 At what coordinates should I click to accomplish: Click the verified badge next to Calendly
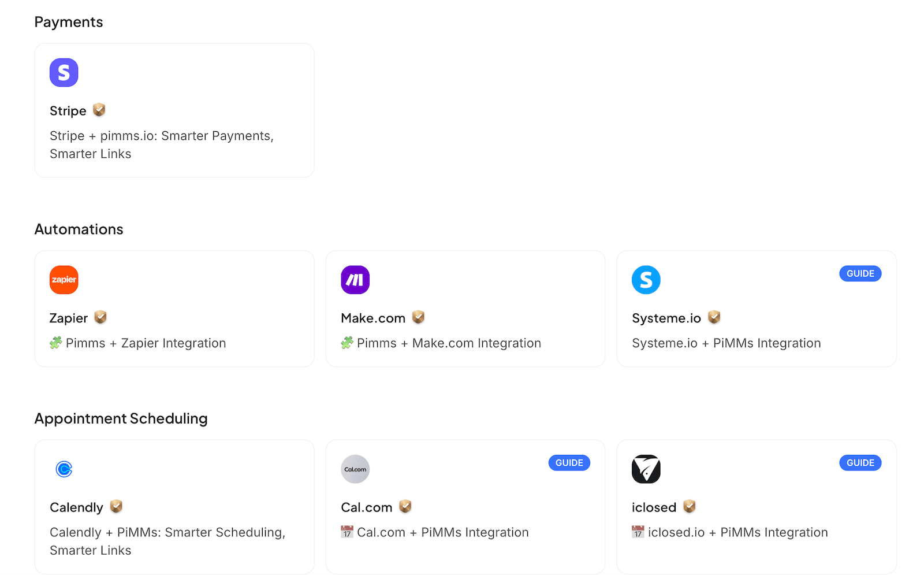tap(116, 506)
